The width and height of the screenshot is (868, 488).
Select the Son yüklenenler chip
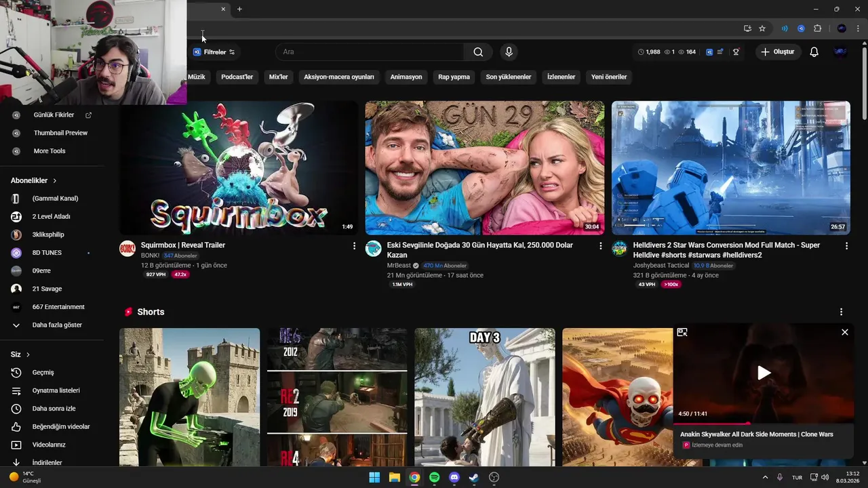pyautogui.click(x=509, y=77)
